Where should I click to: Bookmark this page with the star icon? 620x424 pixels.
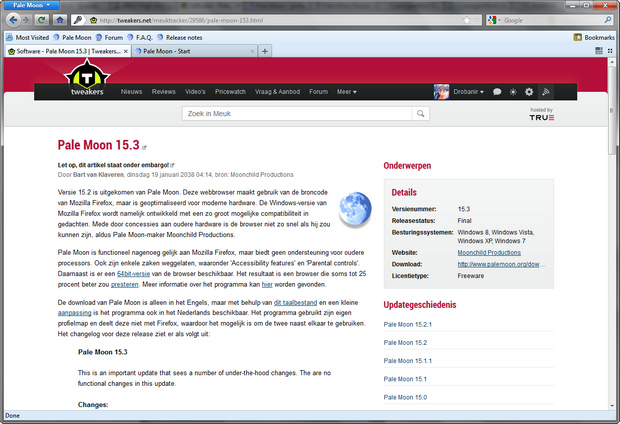click(467, 20)
